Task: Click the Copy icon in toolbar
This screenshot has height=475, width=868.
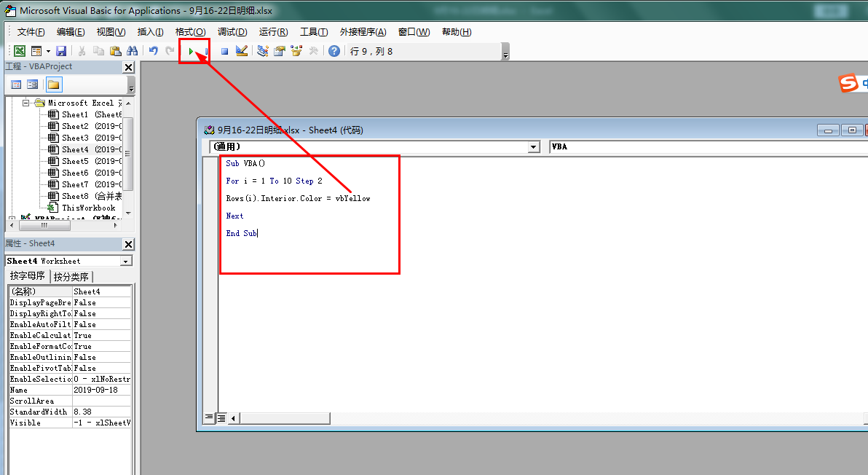Action: pyautogui.click(x=98, y=51)
